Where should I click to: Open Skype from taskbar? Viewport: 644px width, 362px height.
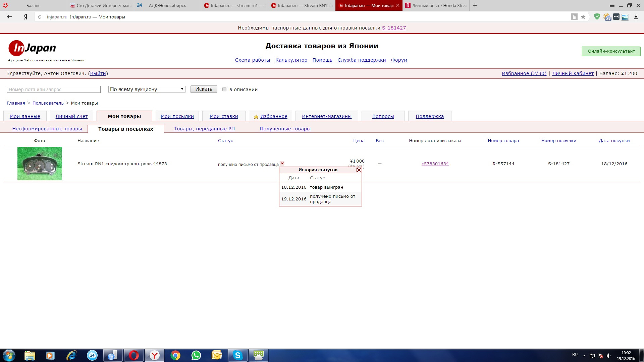click(x=238, y=355)
